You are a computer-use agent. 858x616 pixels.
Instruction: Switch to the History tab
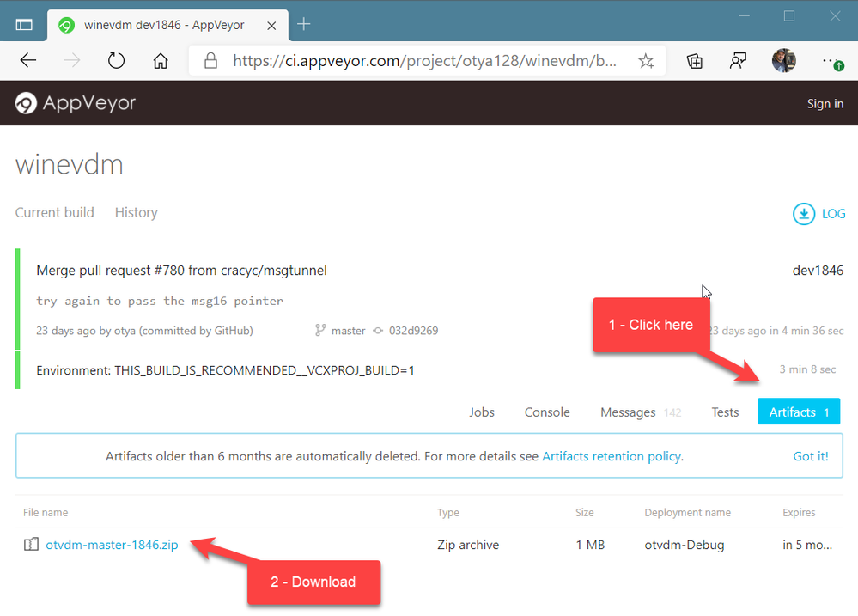137,212
